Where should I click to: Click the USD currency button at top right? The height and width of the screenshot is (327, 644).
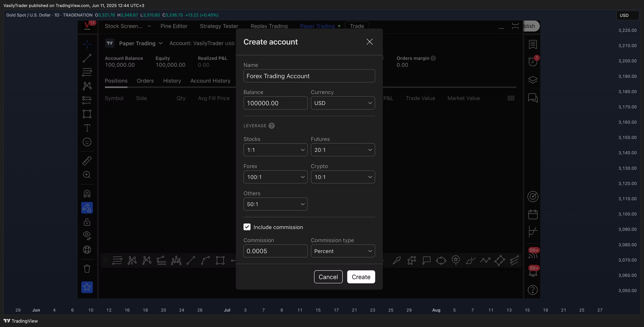[x=628, y=15]
